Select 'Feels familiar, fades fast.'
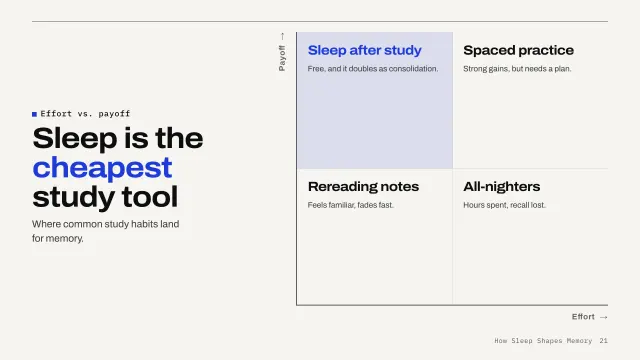This screenshot has height=360, width=640. [x=350, y=205]
